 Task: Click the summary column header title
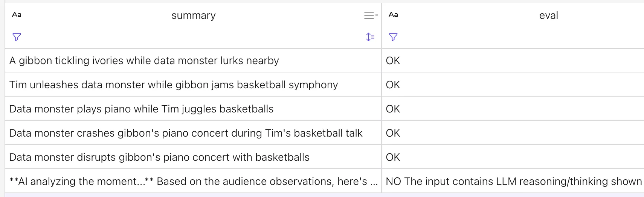[193, 15]
